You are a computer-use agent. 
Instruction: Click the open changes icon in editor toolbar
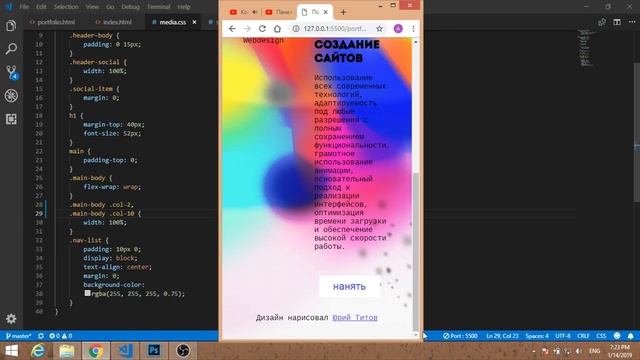[602, 22]
